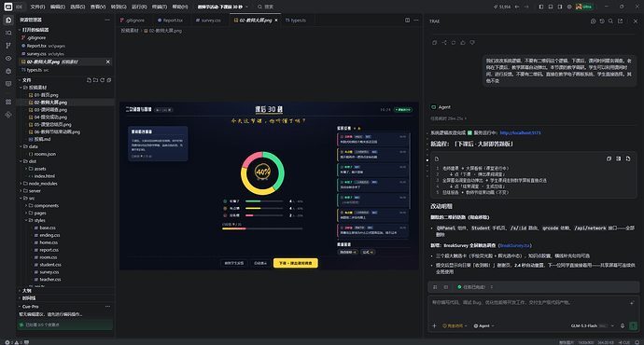Select 03 png file in the file tree
644x345 pixels.
click(x=50, y=109)
